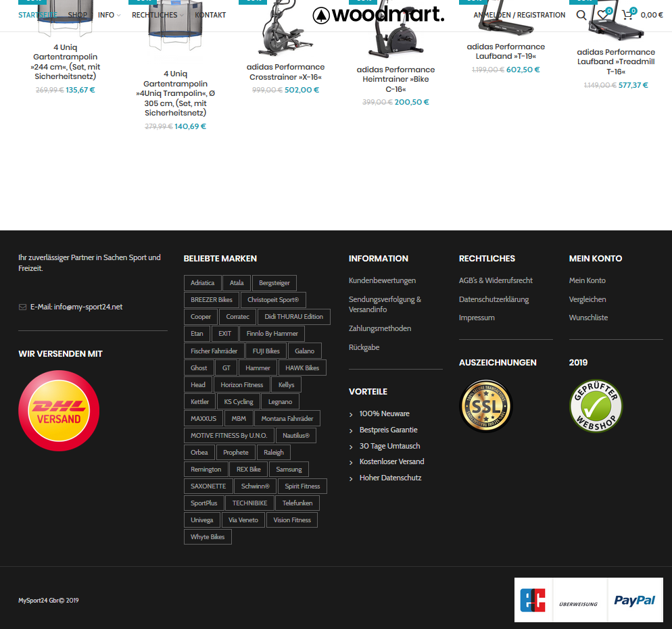Open AGB's & Widerrufsrecht link
The width and height of the screenshot is (672, 629).
pyautogui.click(x=496, y=280)
